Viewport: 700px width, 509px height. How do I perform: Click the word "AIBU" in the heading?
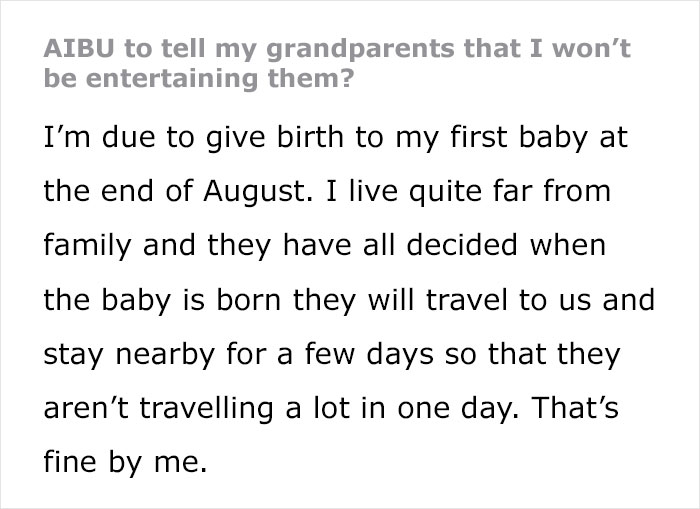[75, 48]
